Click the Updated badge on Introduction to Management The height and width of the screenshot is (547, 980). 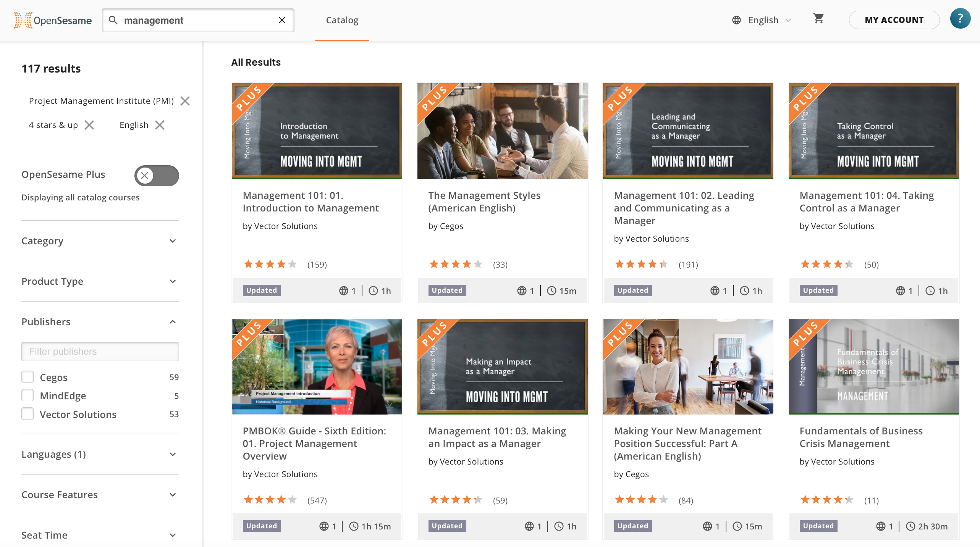point(262,290)
